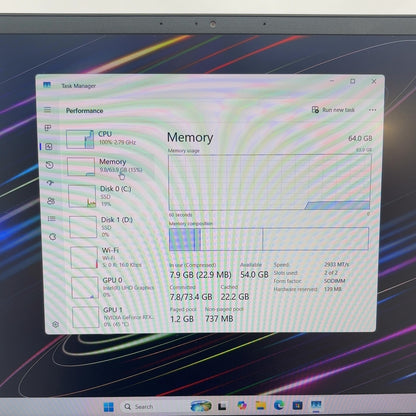The width and height of the screenshot is (416, 416).
Task: Click the 2 of 2 slots used value
Action: [x=331, y=273]
